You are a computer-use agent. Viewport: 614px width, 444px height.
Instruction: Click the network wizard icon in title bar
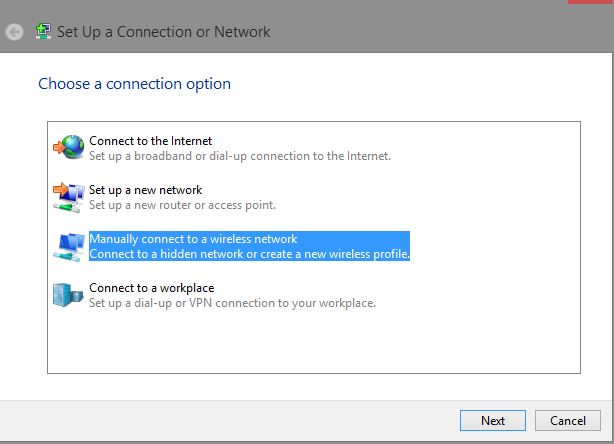click(41, 31)
